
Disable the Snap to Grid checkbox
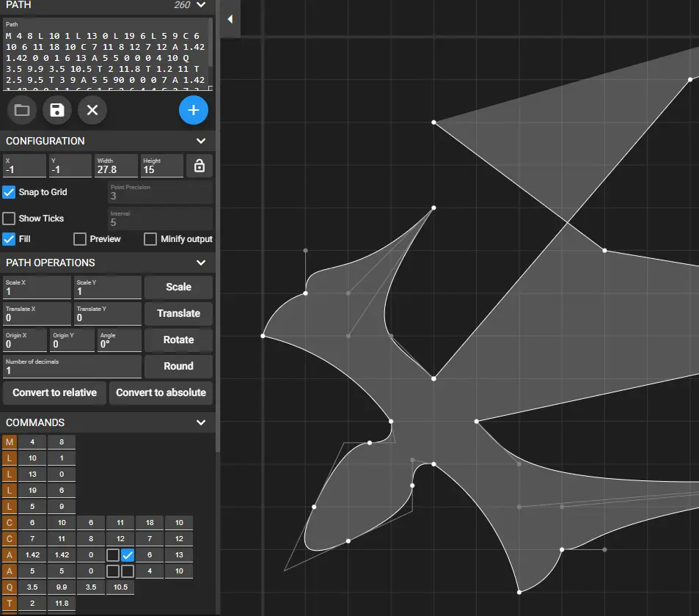pyautogui.click(x=9, y=192)
